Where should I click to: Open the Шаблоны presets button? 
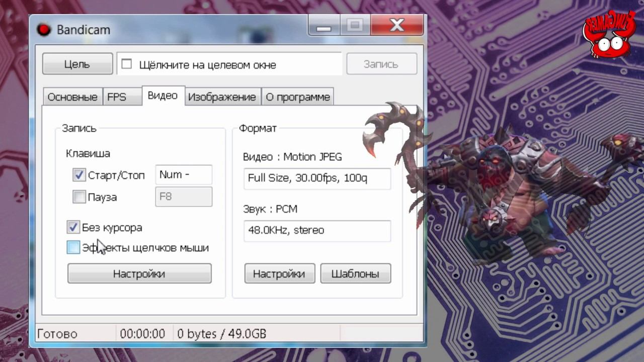[356, 274]
